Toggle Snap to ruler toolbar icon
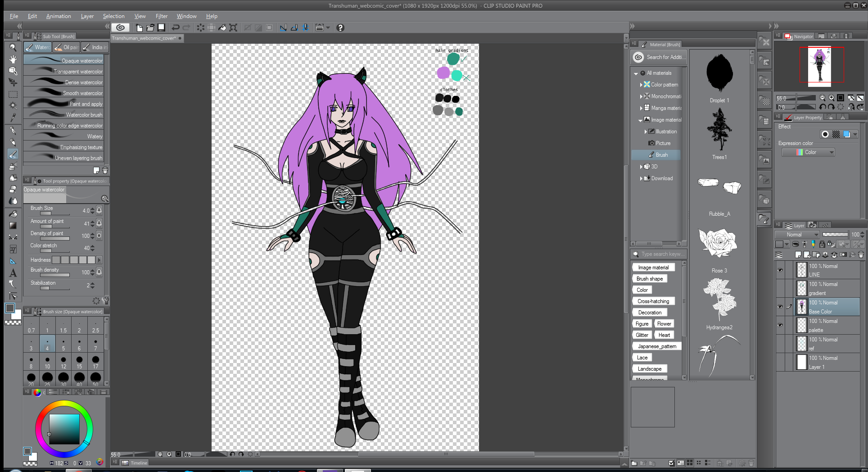The image size is (868, 472). click(283, 28)
